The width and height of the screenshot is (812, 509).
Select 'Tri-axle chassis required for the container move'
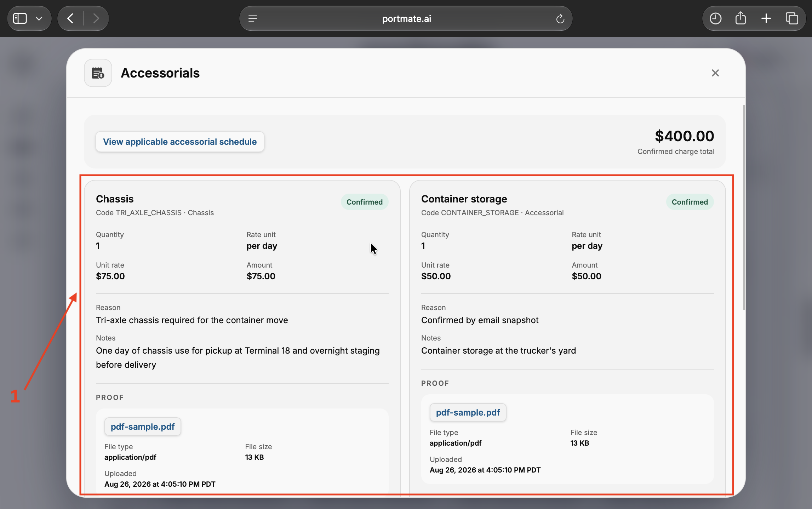(192, 320)
